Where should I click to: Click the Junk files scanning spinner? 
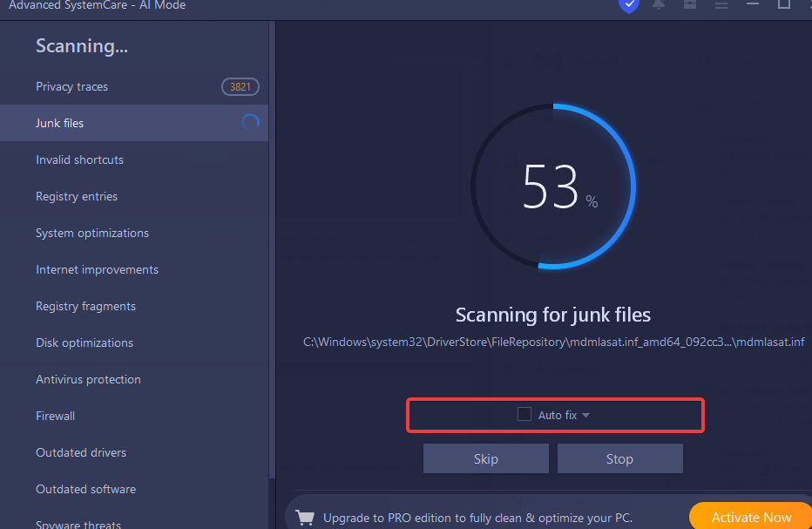[251, 123]
